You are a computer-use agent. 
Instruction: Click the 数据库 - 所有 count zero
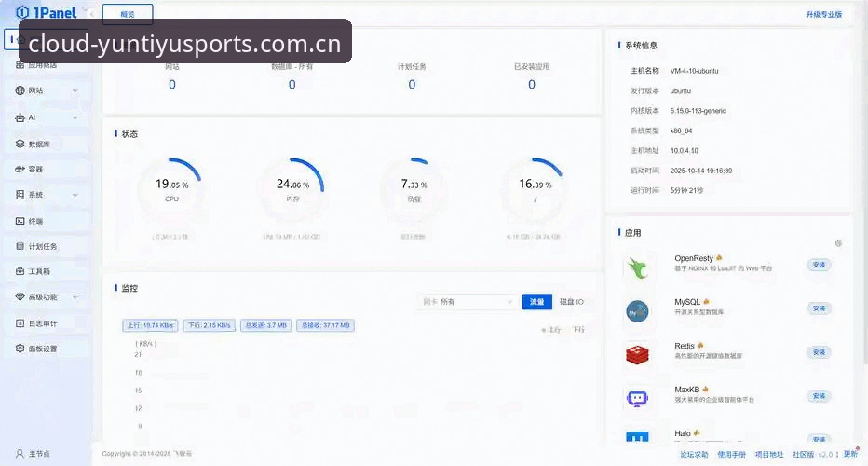[292, 85]
